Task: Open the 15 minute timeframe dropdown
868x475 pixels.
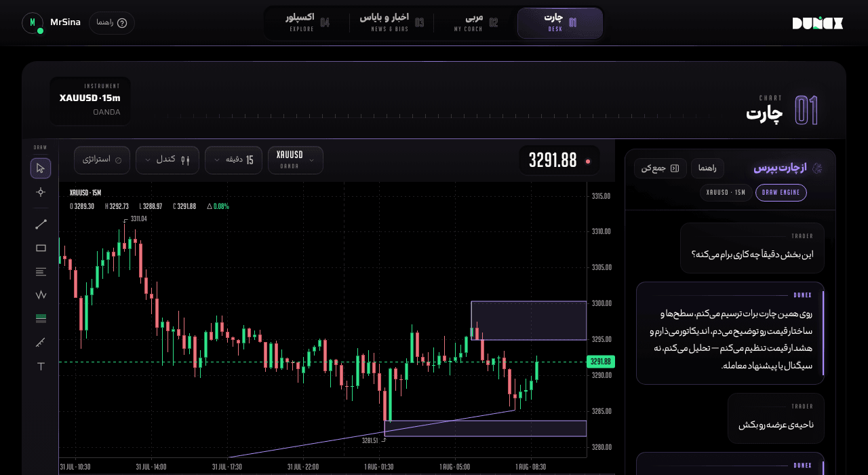Action: tap(233, 160)
